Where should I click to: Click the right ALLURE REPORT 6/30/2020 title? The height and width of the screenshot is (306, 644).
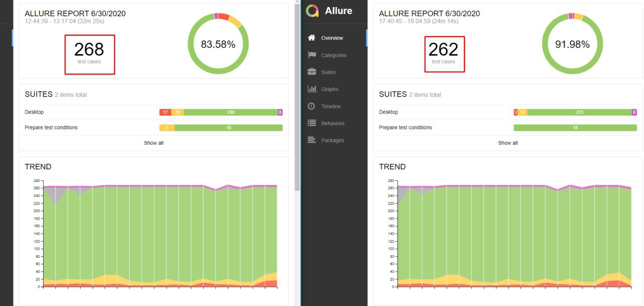pyautogui.click(x=429, y=14)
